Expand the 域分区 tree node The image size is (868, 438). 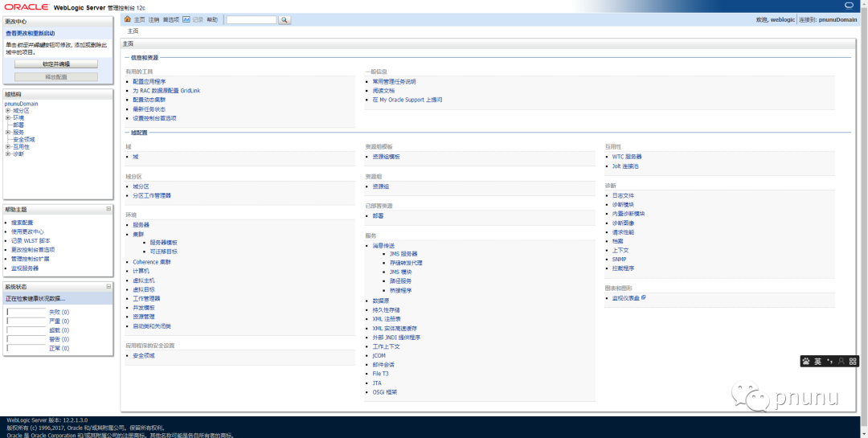8,111
